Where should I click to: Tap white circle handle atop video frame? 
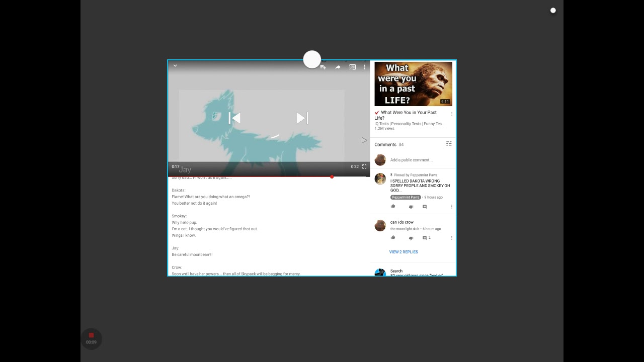coord(312,59)
